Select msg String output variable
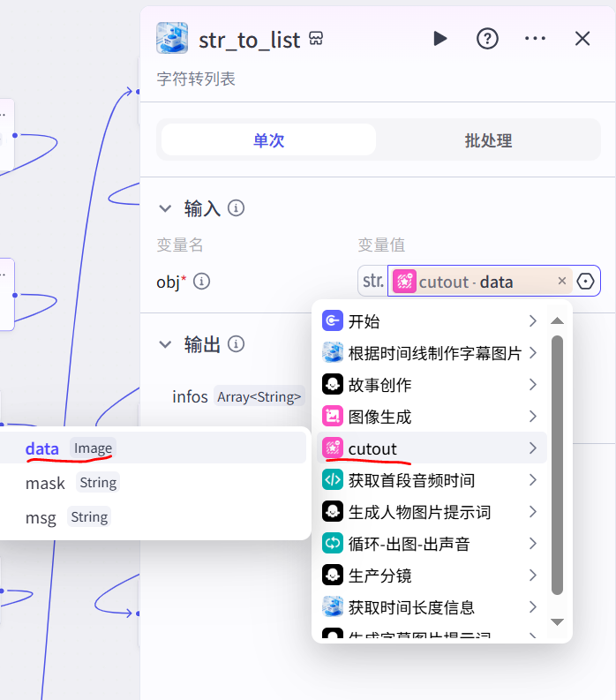The width and height of the screenshot is (616, 700). click(154, 517)
